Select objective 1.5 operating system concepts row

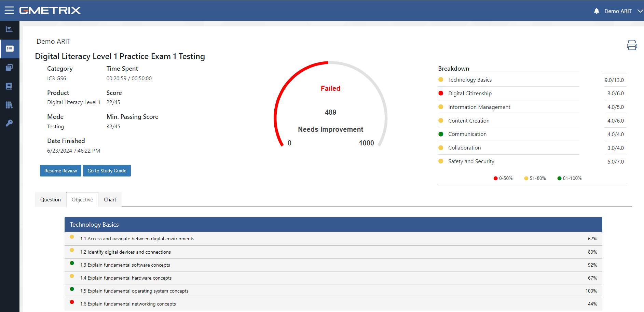click(333, 291)
